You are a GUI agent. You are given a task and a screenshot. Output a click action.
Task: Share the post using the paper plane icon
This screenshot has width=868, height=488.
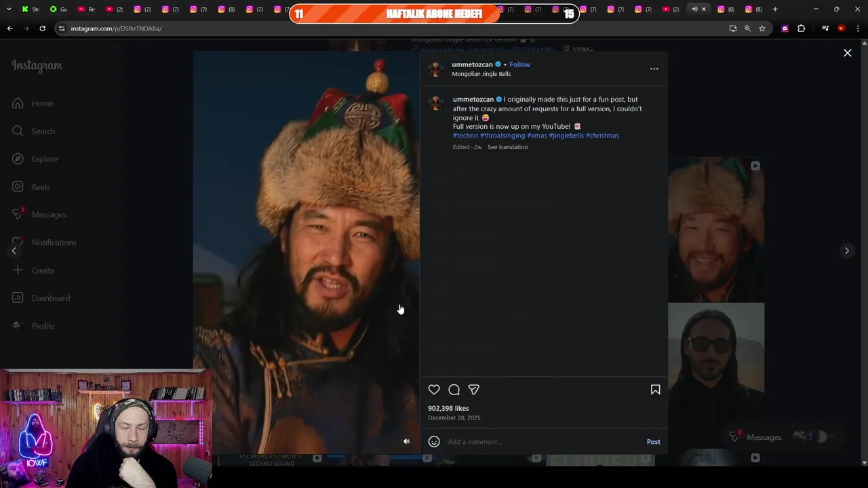474,390
